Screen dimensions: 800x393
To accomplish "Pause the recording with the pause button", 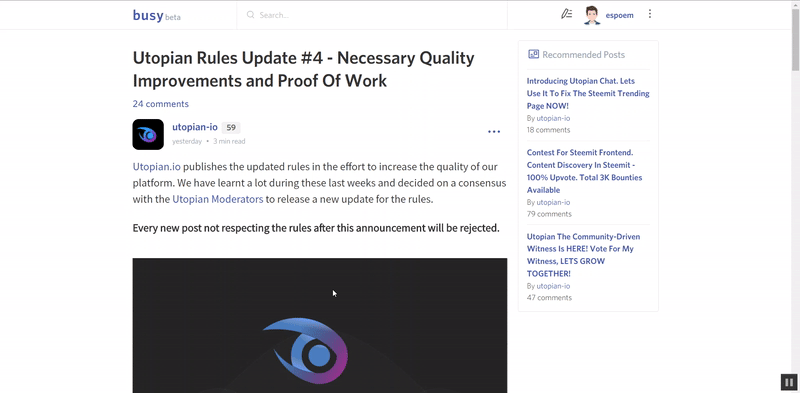I will [x=789, y=382].
